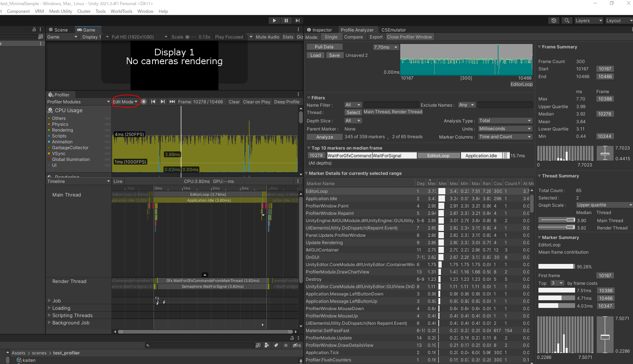Click the Hierarchy search mode icon

pos(41,37)
